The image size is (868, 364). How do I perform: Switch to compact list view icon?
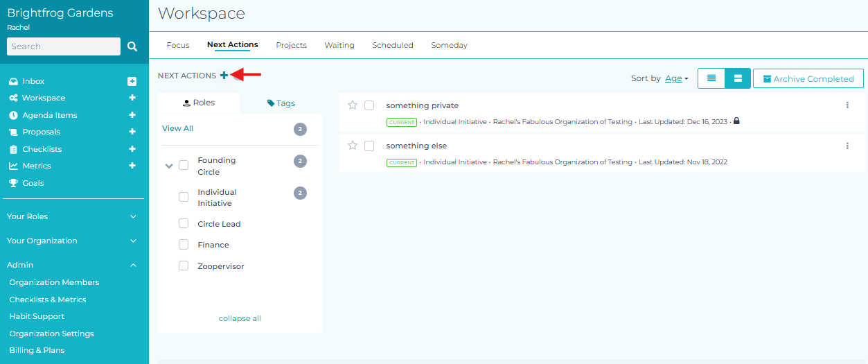pos(711,78)
